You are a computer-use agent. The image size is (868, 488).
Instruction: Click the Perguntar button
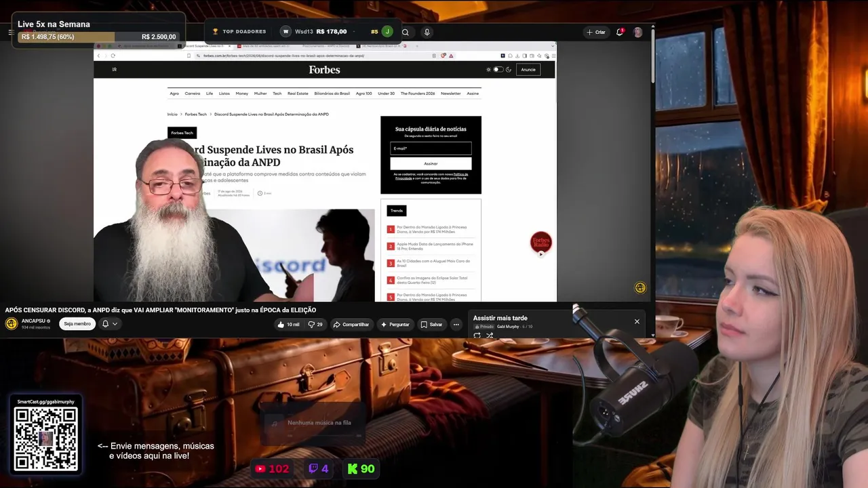tap(395, 325)
